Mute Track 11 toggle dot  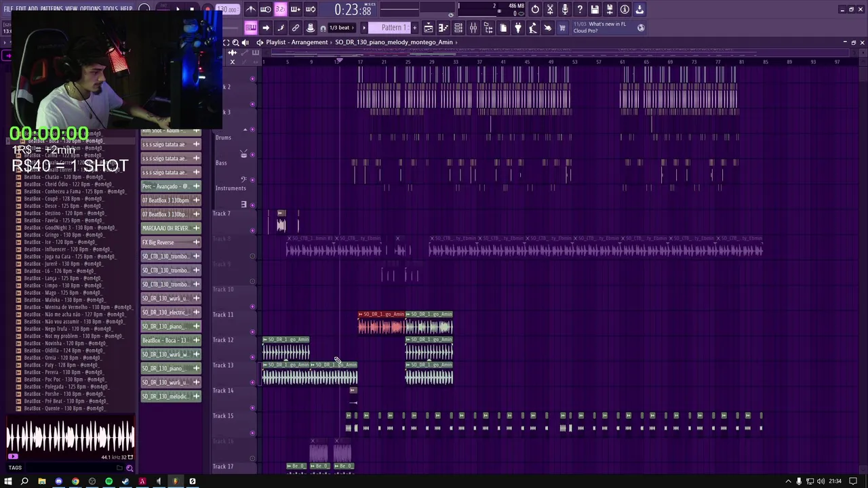click(252, 331)
